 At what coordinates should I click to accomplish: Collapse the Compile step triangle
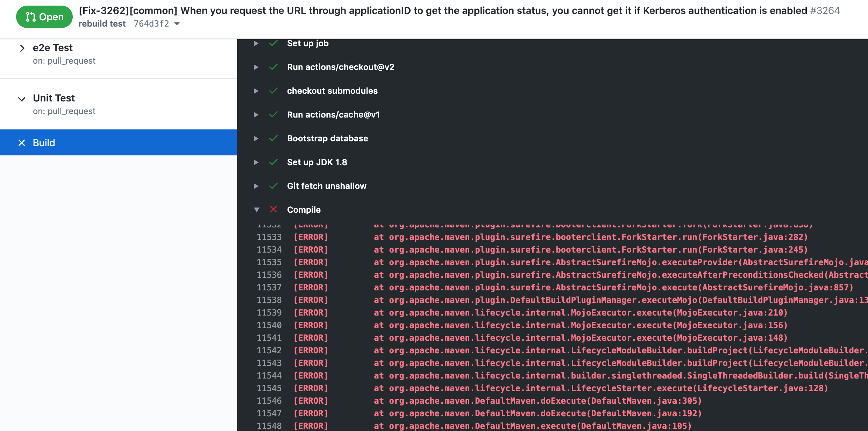click(256, 210)
